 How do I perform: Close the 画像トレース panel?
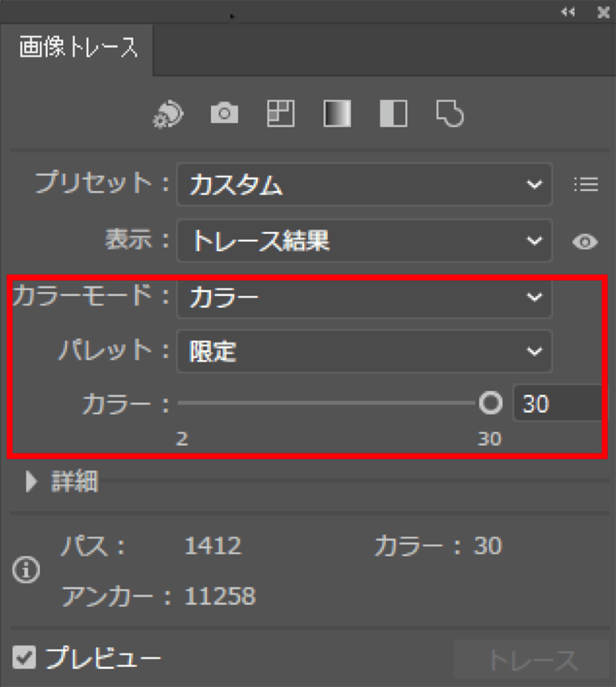tap(604, 12)
